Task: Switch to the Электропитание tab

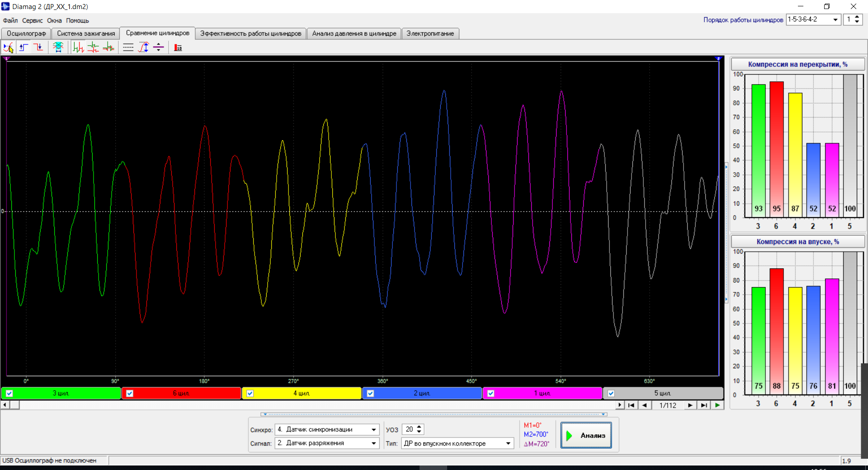Action: click(x=430, y=33)
